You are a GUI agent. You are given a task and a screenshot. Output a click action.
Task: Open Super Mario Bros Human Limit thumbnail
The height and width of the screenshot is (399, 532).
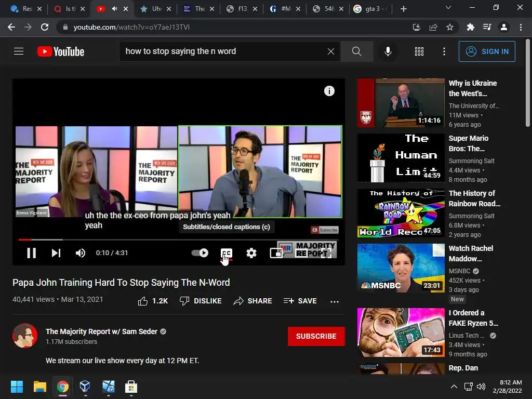(x=401, y=158)
